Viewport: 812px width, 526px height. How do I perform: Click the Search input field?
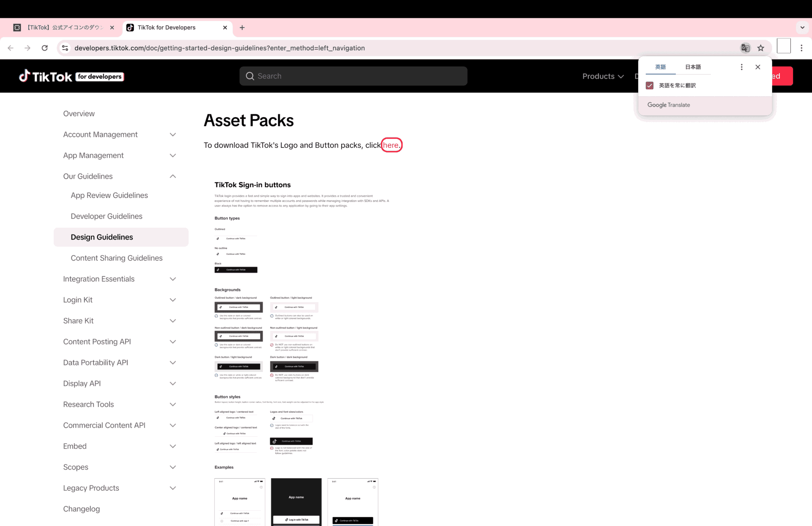(x=353, y=76)
